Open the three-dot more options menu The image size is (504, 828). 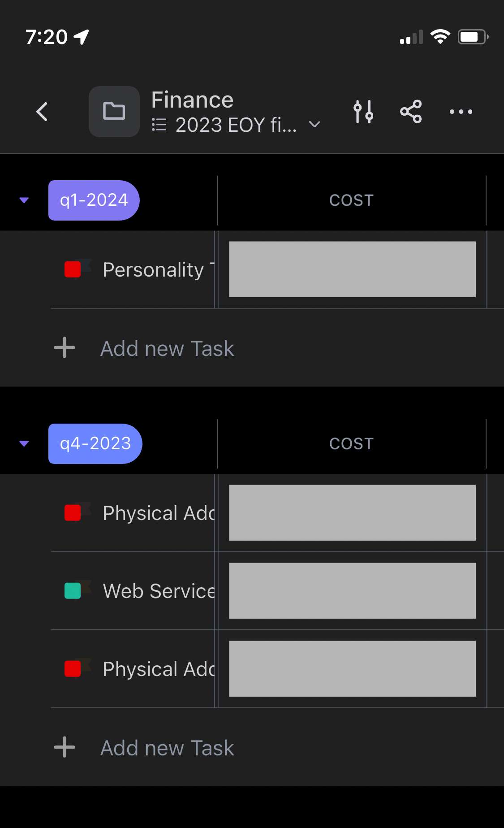point(461,112)
